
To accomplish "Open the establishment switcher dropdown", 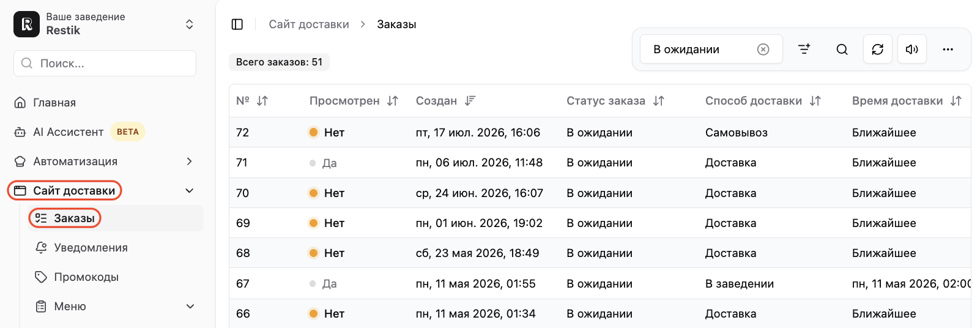I will 190,24.
